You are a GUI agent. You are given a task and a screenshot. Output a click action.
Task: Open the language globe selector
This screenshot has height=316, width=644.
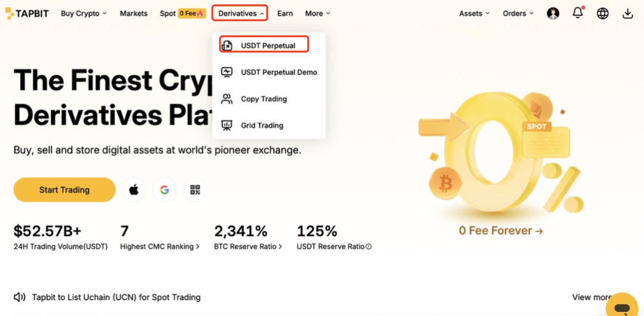pyautogui.click(x=603, y=13)
